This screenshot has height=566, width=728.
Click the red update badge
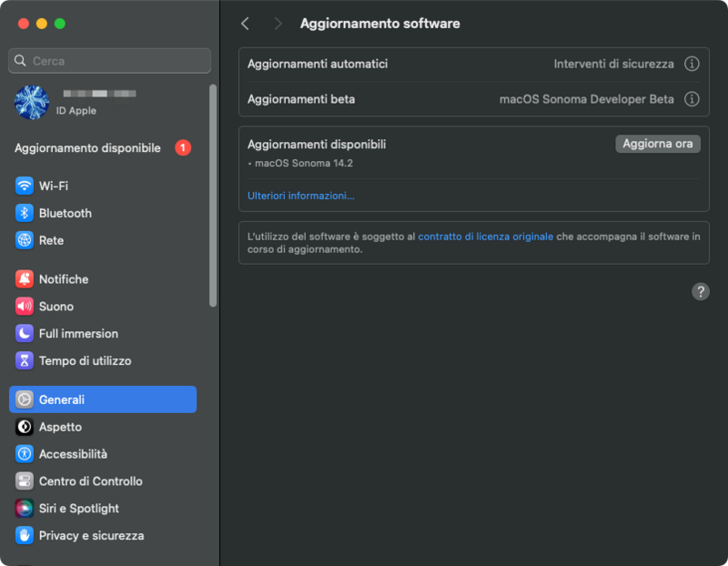[183, 147]
